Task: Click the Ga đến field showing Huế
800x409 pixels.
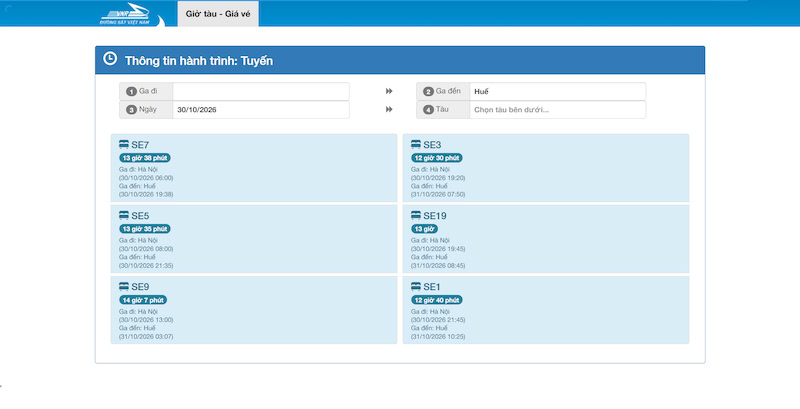Action: pyautogui.click(x=557, y=91)
